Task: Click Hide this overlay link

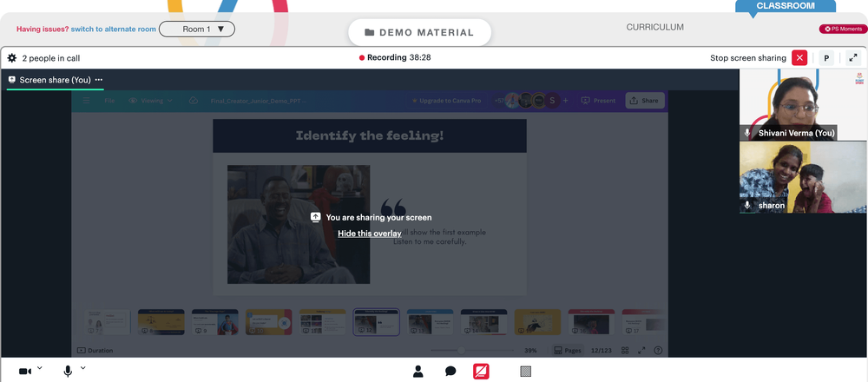Action: [x=369, y=234]
